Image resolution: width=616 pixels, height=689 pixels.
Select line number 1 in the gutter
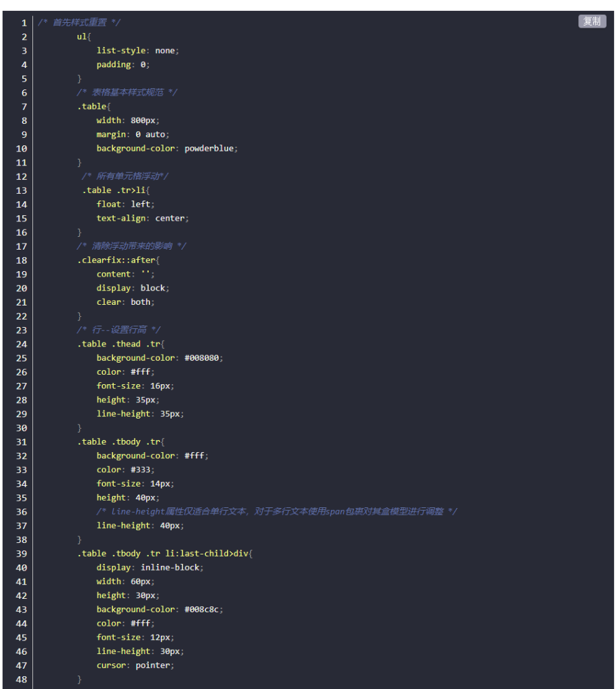tap(24, 23)
